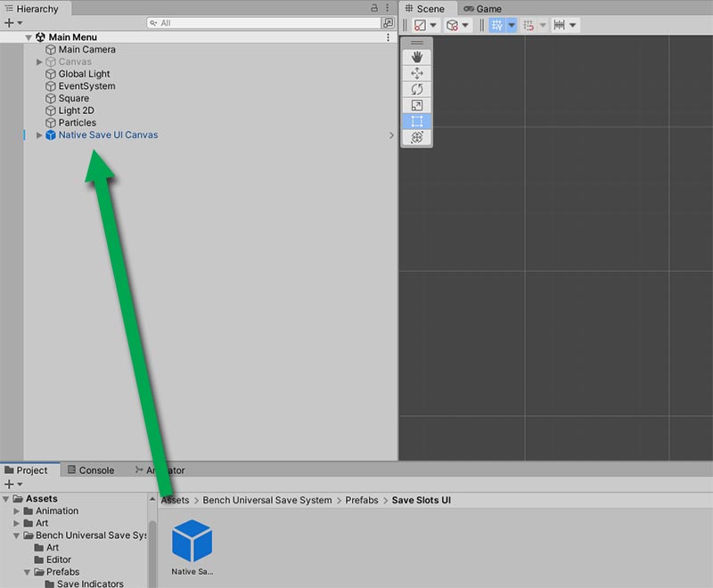Click Bench Universal Save System breadcrumb
The image size is (713, 588).
(x=266, y=501)
